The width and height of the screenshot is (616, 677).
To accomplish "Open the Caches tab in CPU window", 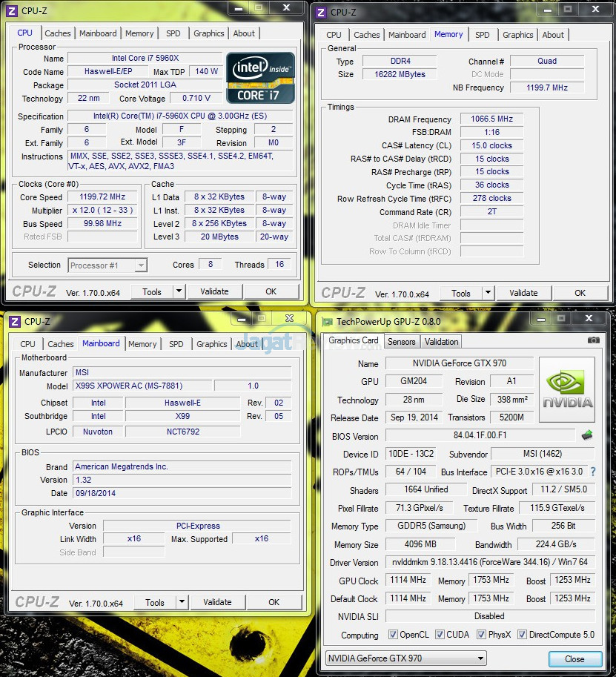I will pos(58,33).
